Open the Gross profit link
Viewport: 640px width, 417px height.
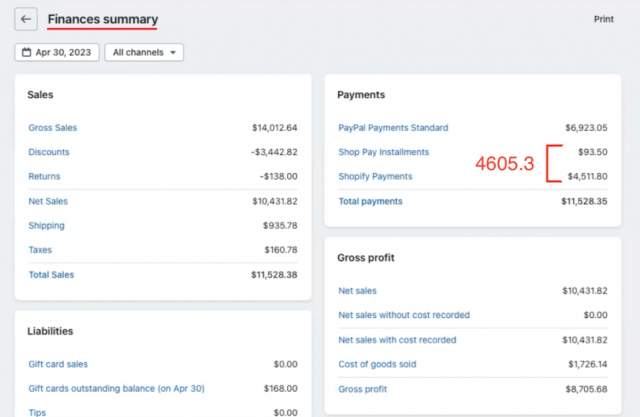tap(361, 388)
